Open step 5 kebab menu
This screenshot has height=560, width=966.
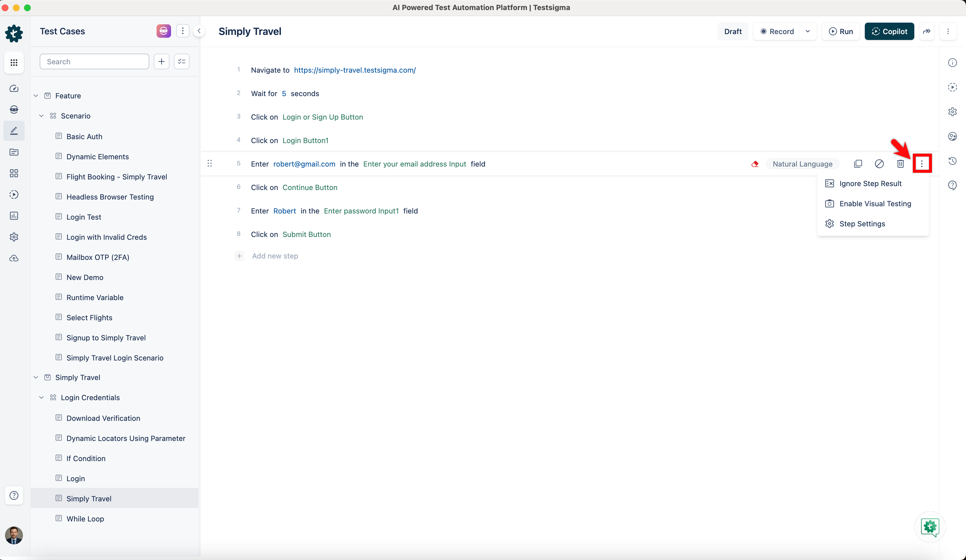[x=922, y=164]
